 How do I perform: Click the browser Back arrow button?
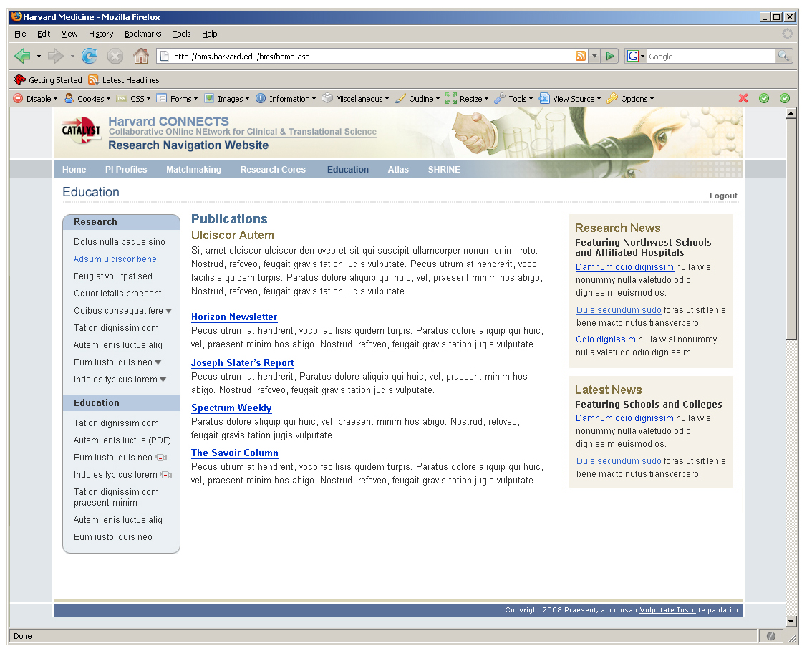tap(22, 56)
